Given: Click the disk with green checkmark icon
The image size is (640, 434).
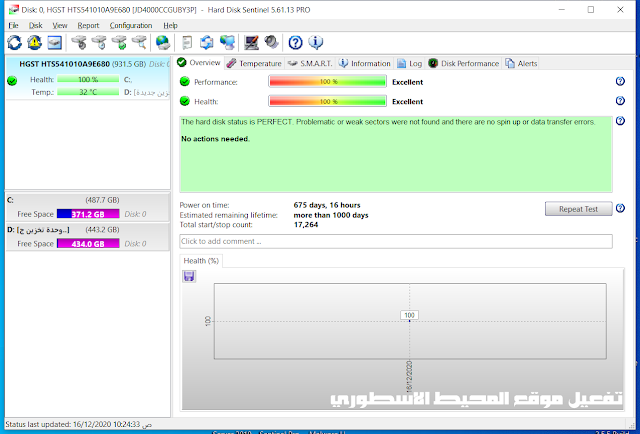Looking at the screenshot, I should [119, 42].
